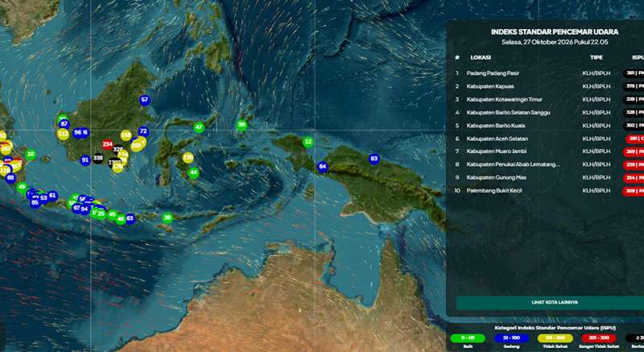Viewport: 644px width, 352px height.
Task: Open blue marker 85 on west Java
Action: tap(35, 202)
